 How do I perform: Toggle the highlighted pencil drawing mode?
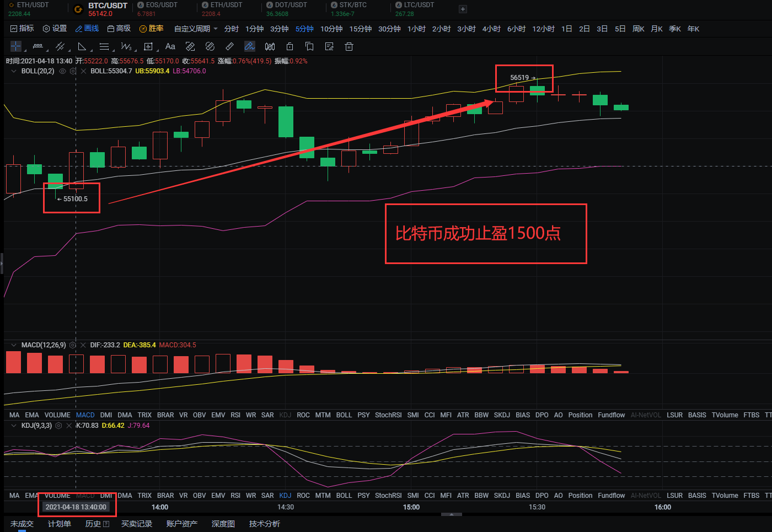click(250, 46)
